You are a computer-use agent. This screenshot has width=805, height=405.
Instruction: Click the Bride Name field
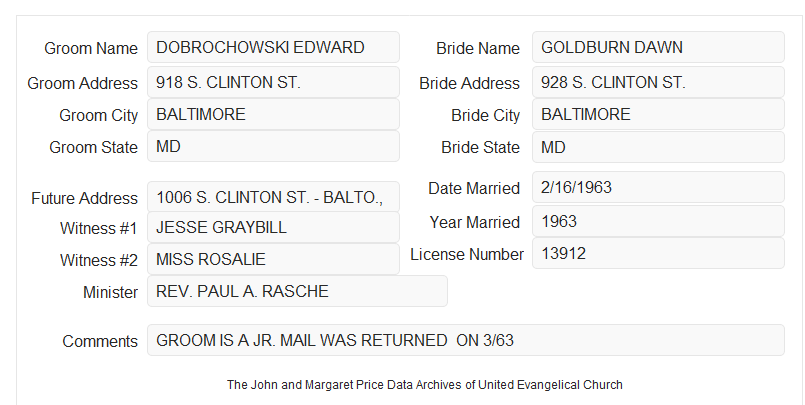click(658, 47)
